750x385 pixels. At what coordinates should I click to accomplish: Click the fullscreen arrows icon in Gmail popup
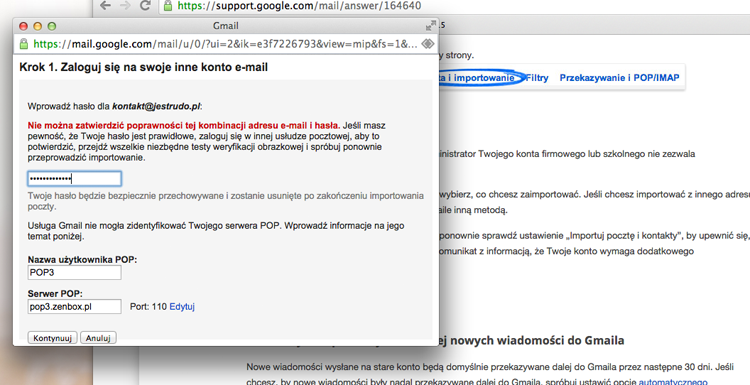(431, 25)
